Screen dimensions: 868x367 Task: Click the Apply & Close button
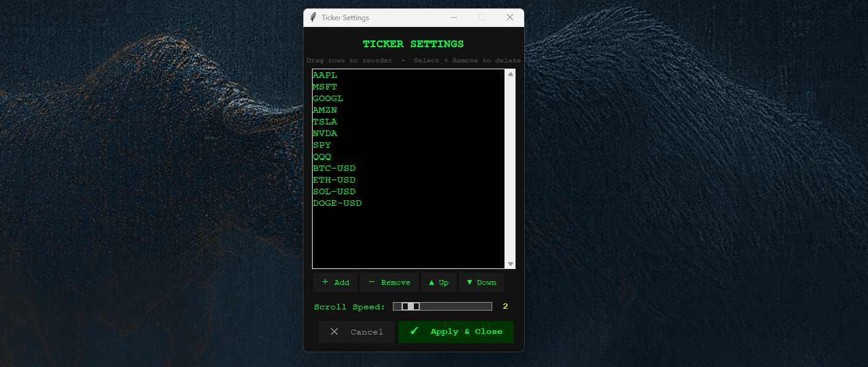click(455, 331)
